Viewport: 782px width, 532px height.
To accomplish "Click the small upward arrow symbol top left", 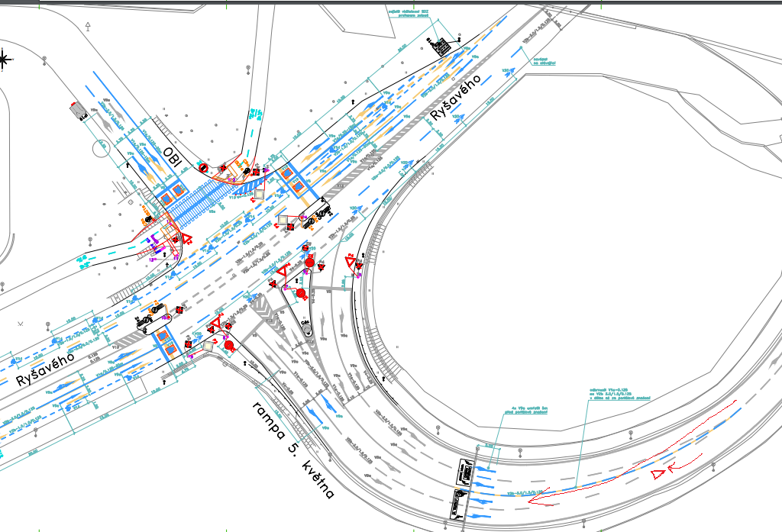I will pos(89,27).
